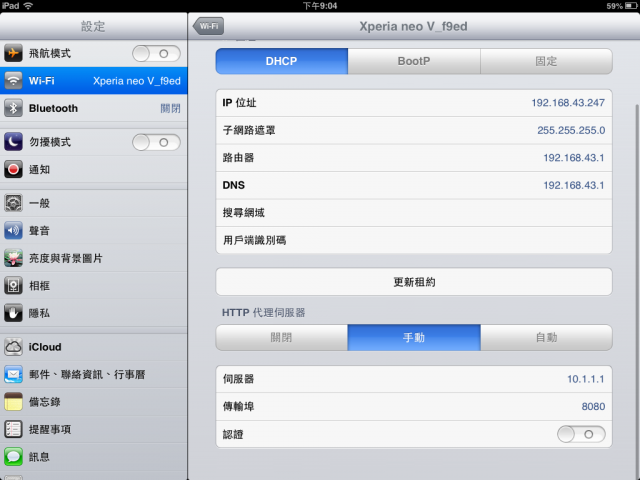The image size is (640, 480).
Task: Edit the proxy Server (伺服器) field 10.1.1.1
Action: click(x=414, y=379)
